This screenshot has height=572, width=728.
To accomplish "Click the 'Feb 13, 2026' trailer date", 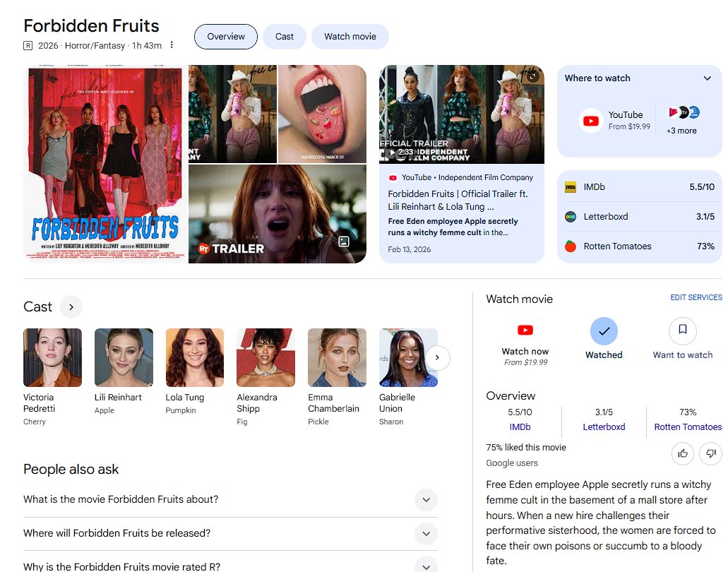I will coord(409,249).
